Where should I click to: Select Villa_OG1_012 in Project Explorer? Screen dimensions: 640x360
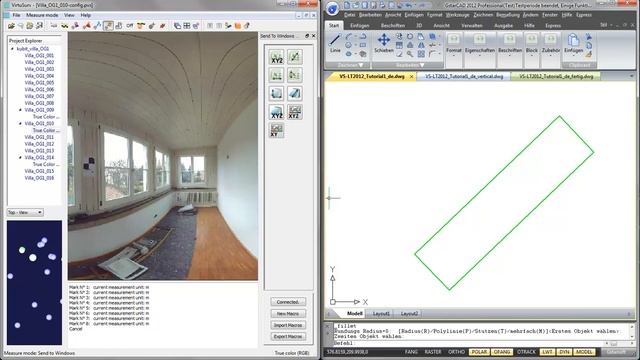(39, 144)
